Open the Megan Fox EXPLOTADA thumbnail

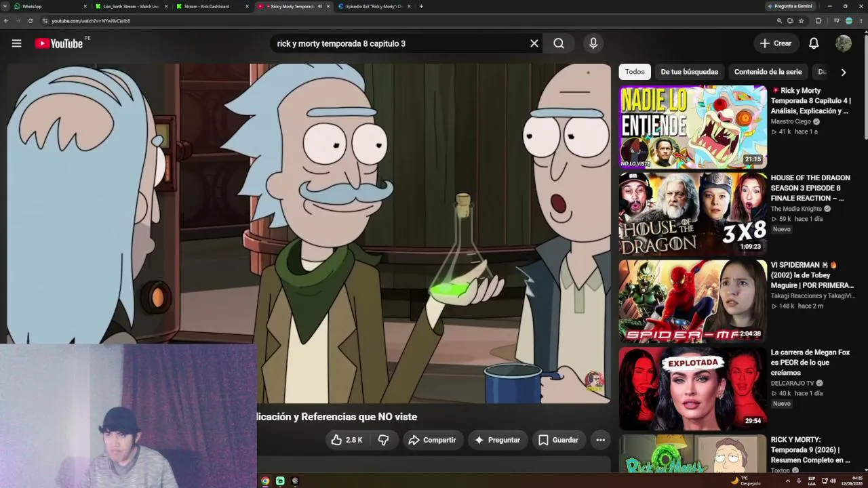(692, 389)
